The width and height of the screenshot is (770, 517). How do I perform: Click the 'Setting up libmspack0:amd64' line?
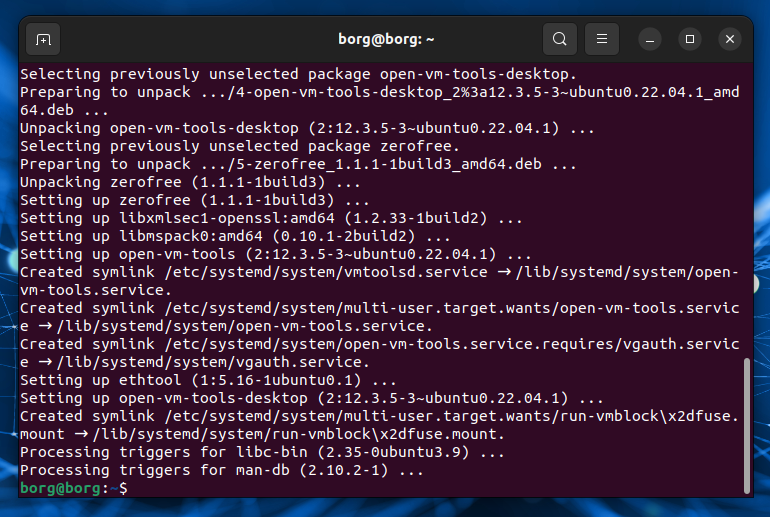click(235, 236)
